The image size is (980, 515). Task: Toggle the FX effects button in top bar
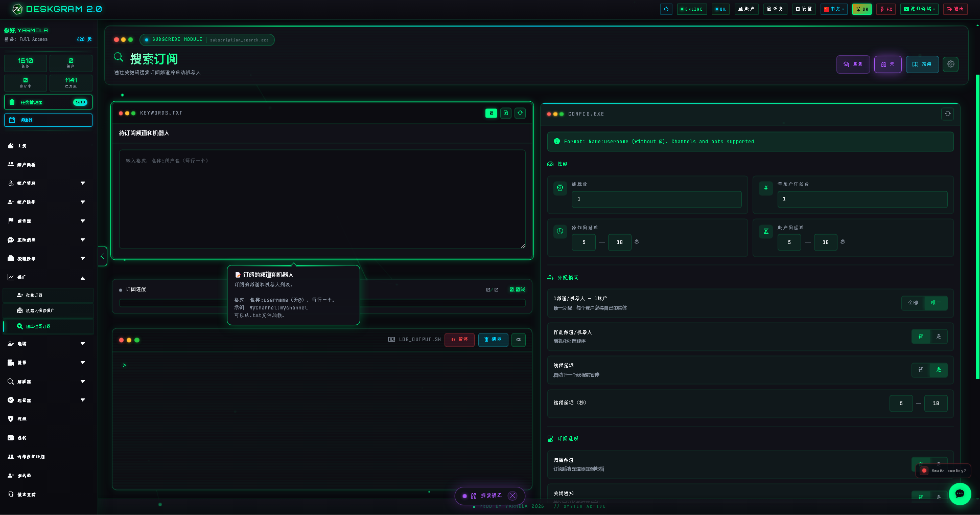click(886, 9)
